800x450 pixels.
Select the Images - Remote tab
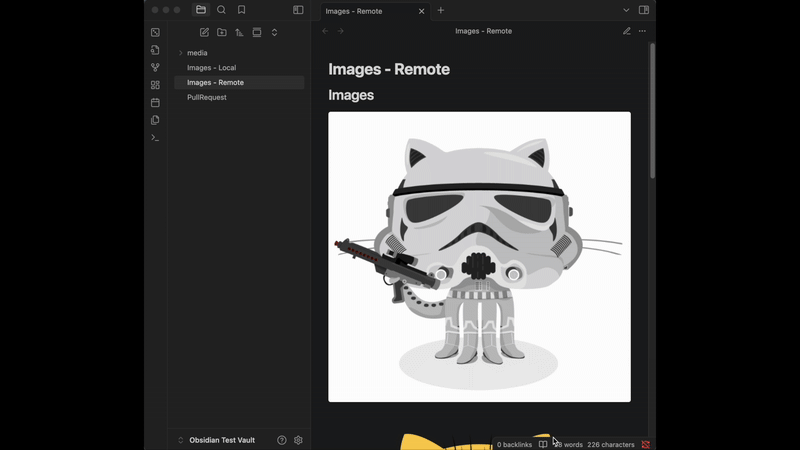point(375,11)
